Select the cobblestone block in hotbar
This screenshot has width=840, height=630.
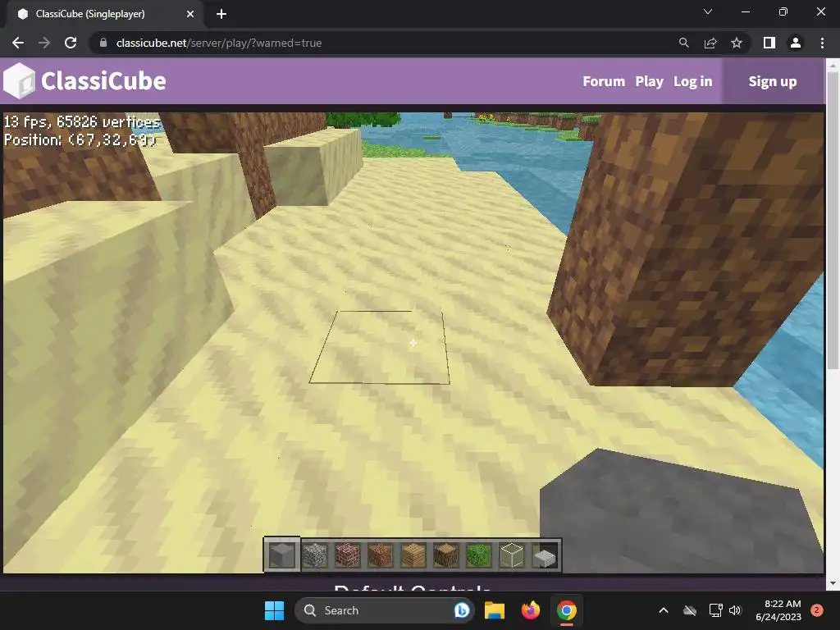pos(314,555)
